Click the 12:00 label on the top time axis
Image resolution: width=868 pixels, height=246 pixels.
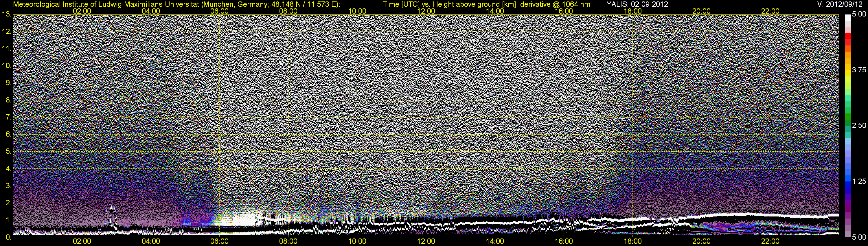[426, 11]
